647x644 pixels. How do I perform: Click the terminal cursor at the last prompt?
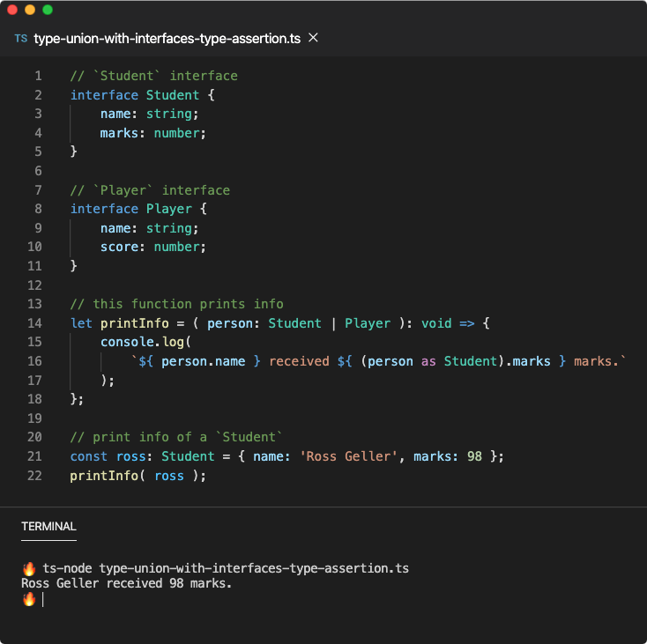(x=43, y=599)
